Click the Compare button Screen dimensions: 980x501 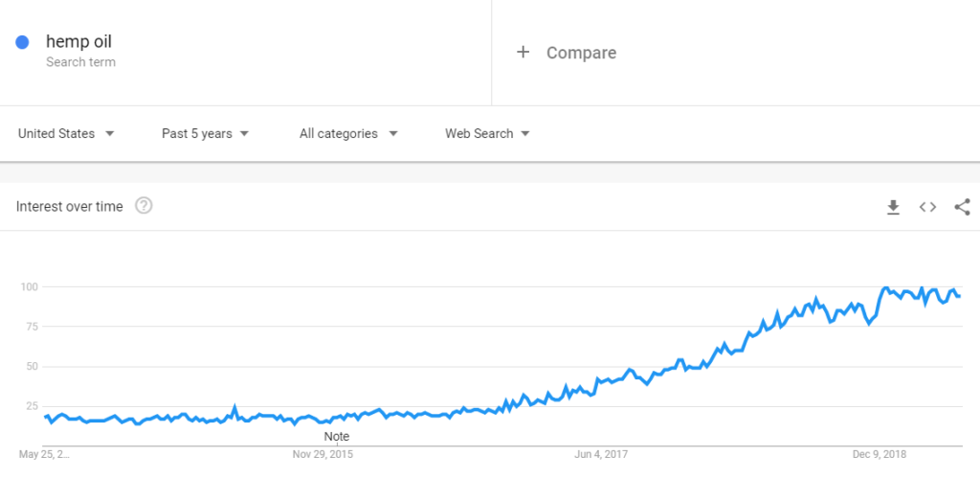tap(580, 53)
